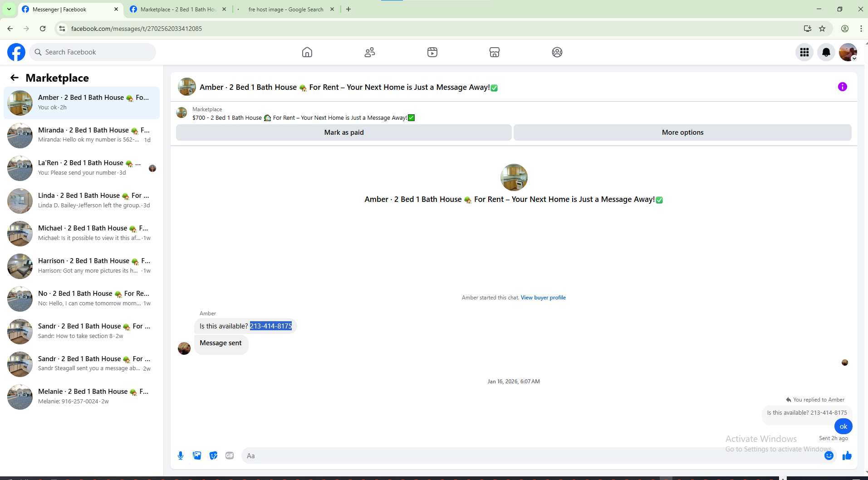Bookmark this page with star icon
The width and height of the screenshot is (868, 480).
pyautogui.click(x=822, y=29)
